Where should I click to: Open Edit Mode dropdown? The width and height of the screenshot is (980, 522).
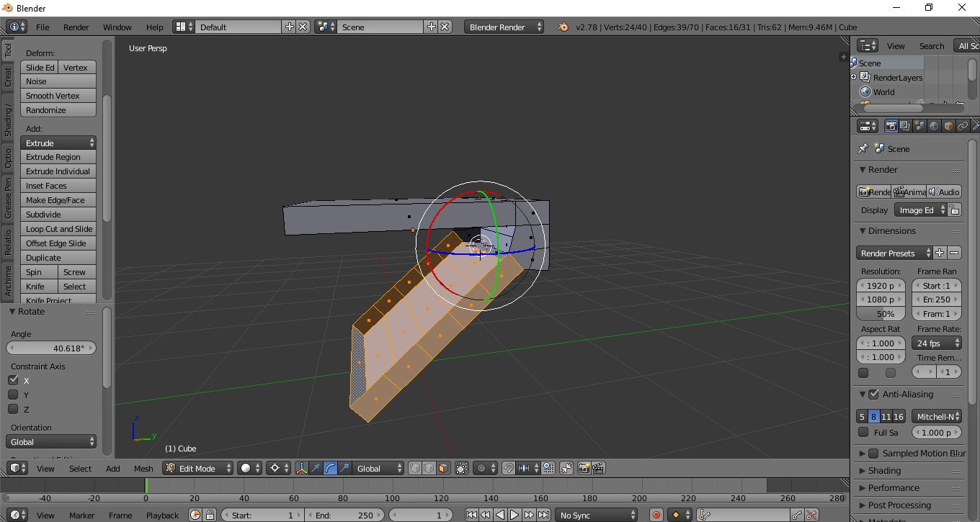click(x=197, y=468)
